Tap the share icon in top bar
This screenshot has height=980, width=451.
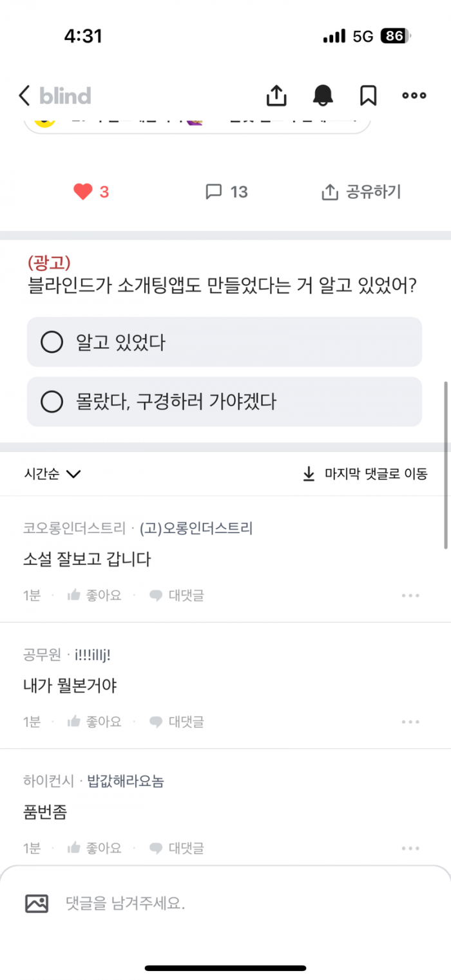pos(276,95)
